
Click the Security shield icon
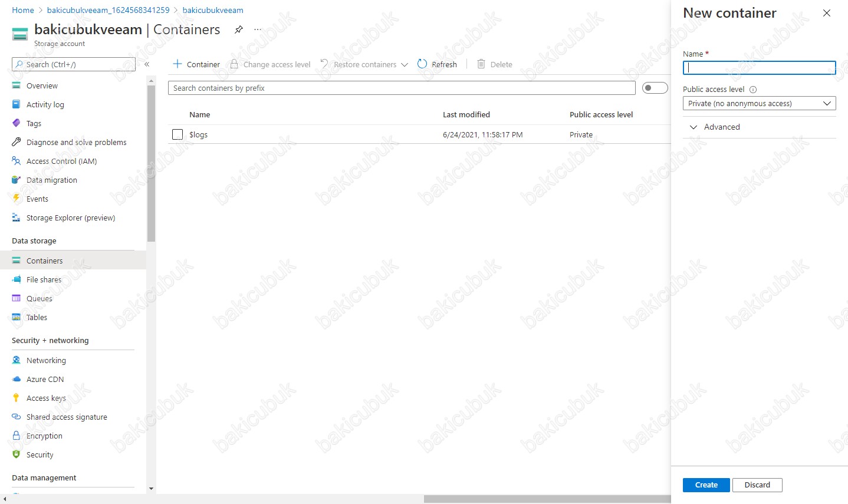tap(17, 454)
